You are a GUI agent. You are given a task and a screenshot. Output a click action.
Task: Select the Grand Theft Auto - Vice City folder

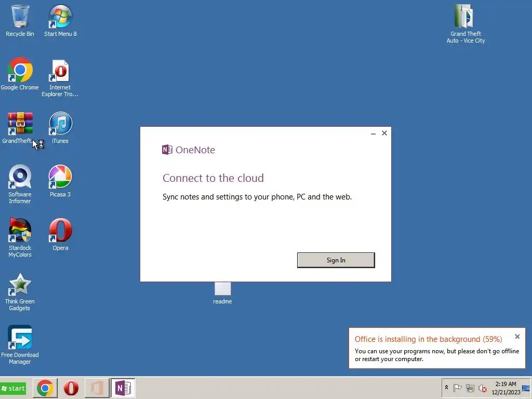pos(465,24)
